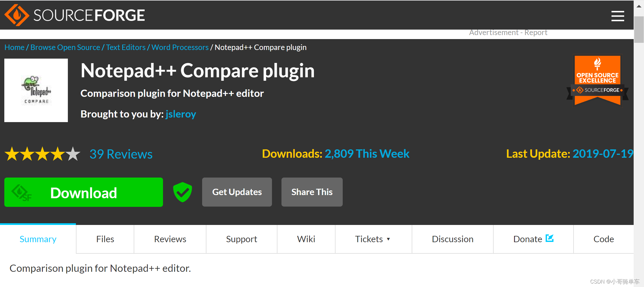Open the Support tab

[x=241, y=239]
